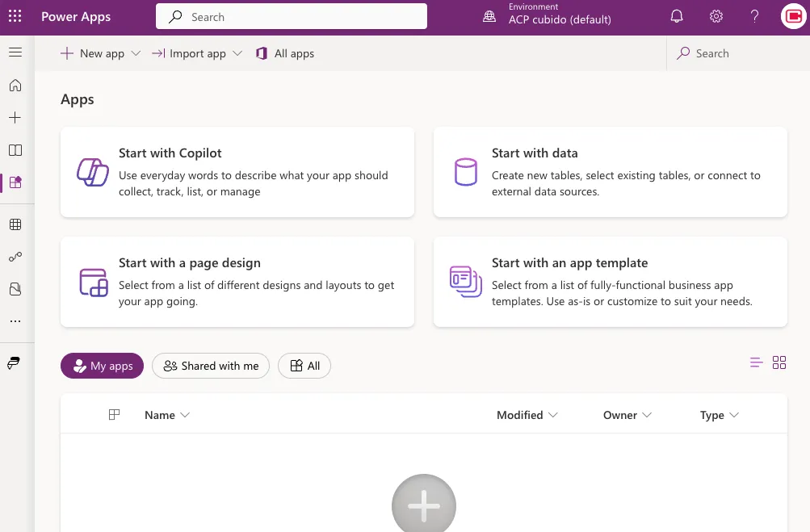Select Tables in the left sidebar
The image size is (810, 532).
15,224
